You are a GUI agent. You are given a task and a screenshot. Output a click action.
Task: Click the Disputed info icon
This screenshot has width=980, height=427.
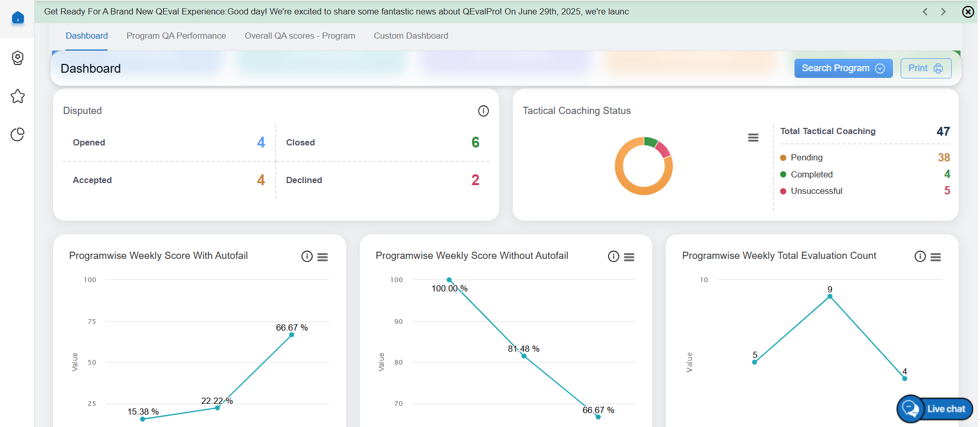[483, 111]
